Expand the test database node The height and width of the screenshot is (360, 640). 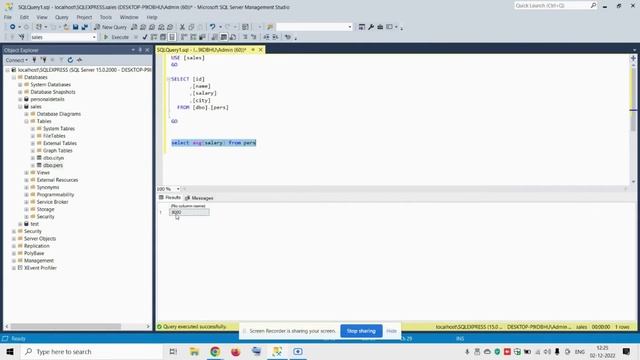20,224
